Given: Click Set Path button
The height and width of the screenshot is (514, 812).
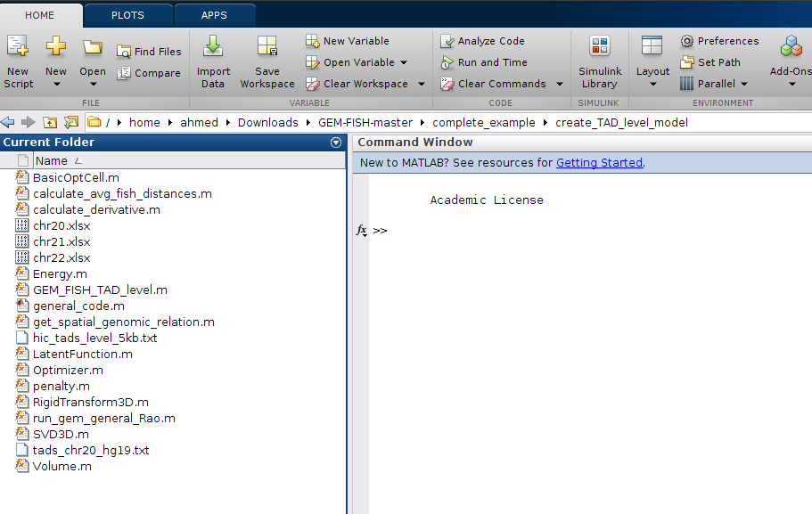Looking at the screenshot, I should (710, 62).
